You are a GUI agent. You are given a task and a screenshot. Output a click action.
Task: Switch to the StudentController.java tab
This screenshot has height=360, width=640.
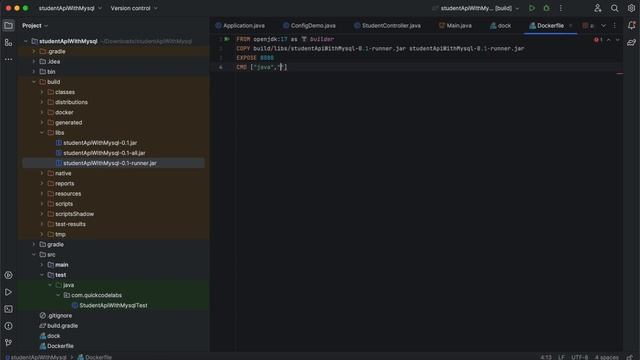(x=387, y=25)
